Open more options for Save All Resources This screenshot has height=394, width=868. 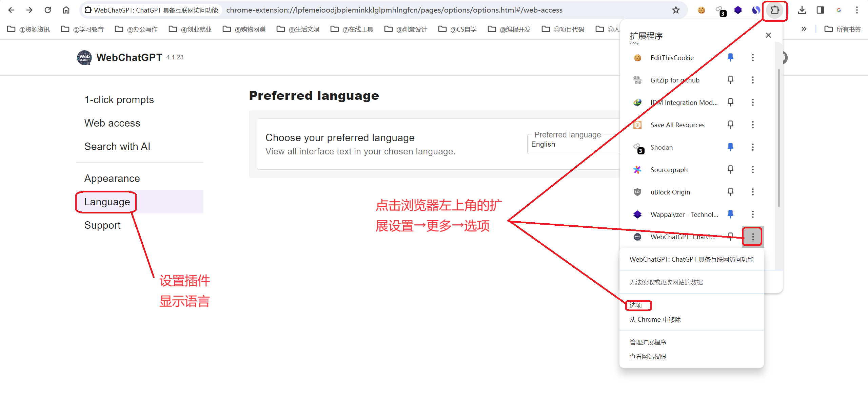click(753, 125)
